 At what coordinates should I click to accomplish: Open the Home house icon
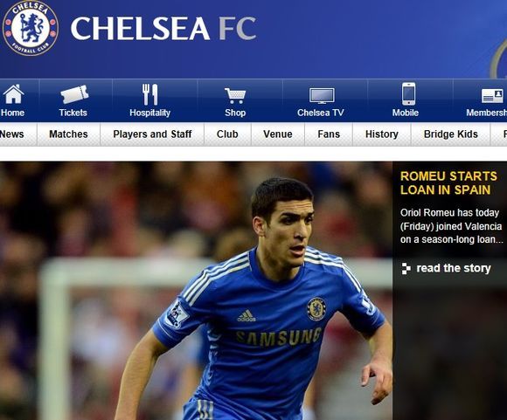click(x=13, y=94)
